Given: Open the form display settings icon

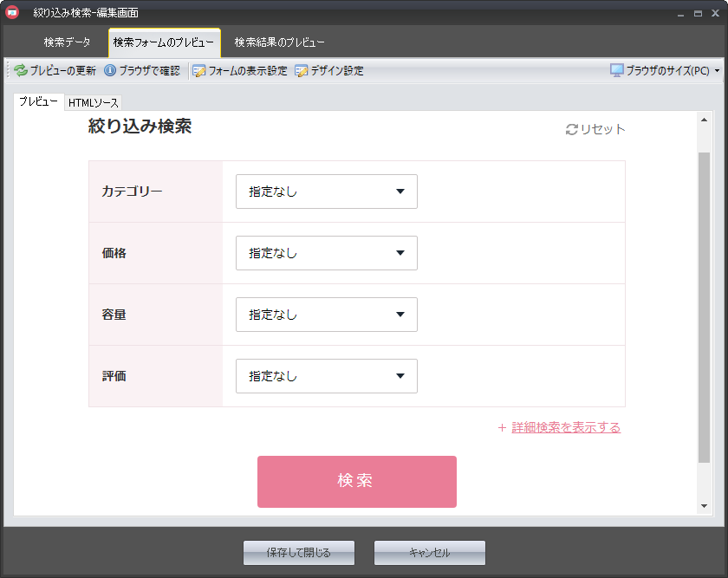Looking at the screenshot, I should click(198, 71).
